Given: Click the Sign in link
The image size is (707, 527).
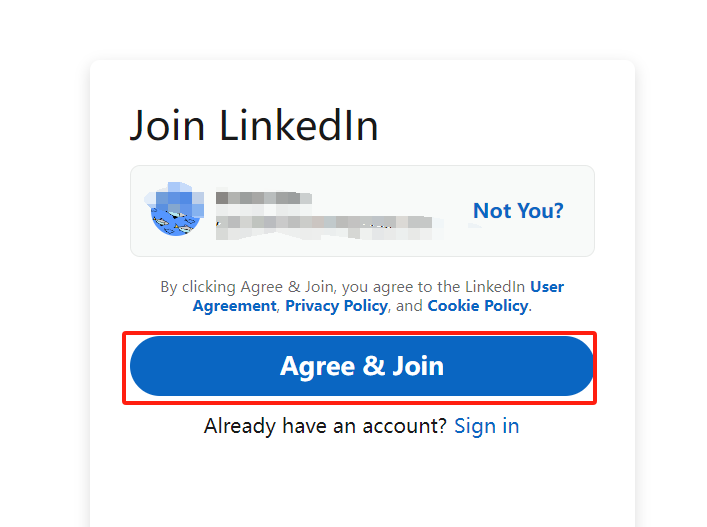Looking at the screenshot, I should (487, 426).
